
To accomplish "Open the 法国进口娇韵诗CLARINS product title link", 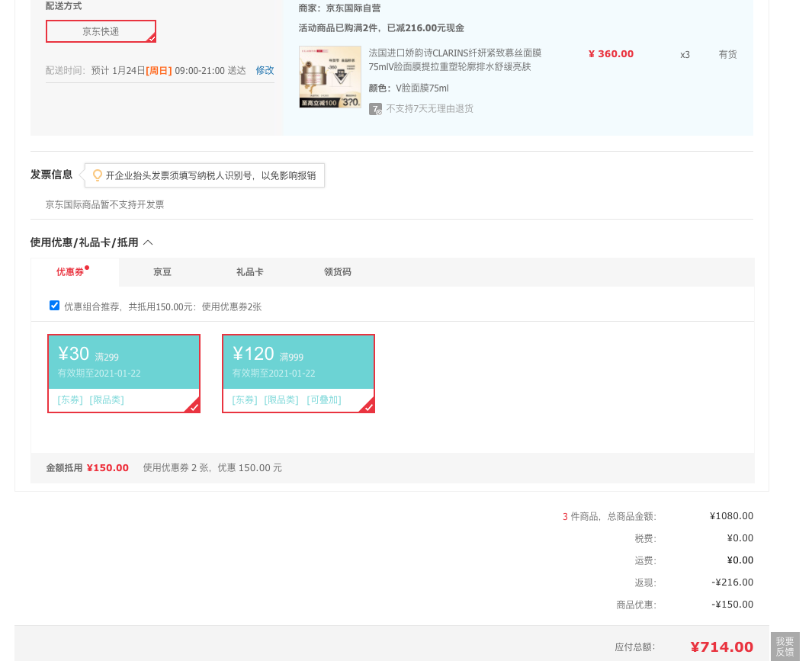I will (455, 59).
